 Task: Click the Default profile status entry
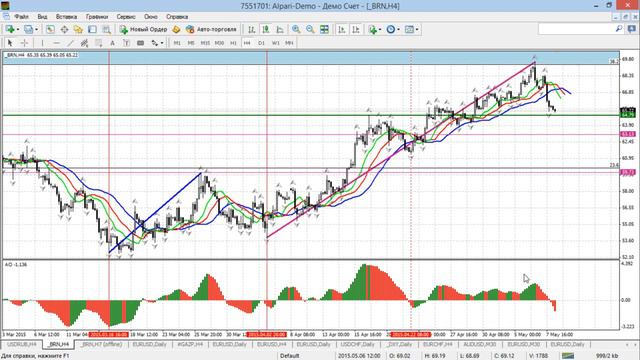point(289,356)
